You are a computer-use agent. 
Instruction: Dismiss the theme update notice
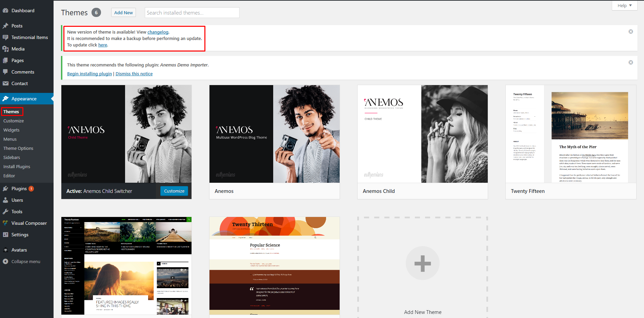[631, 32]
